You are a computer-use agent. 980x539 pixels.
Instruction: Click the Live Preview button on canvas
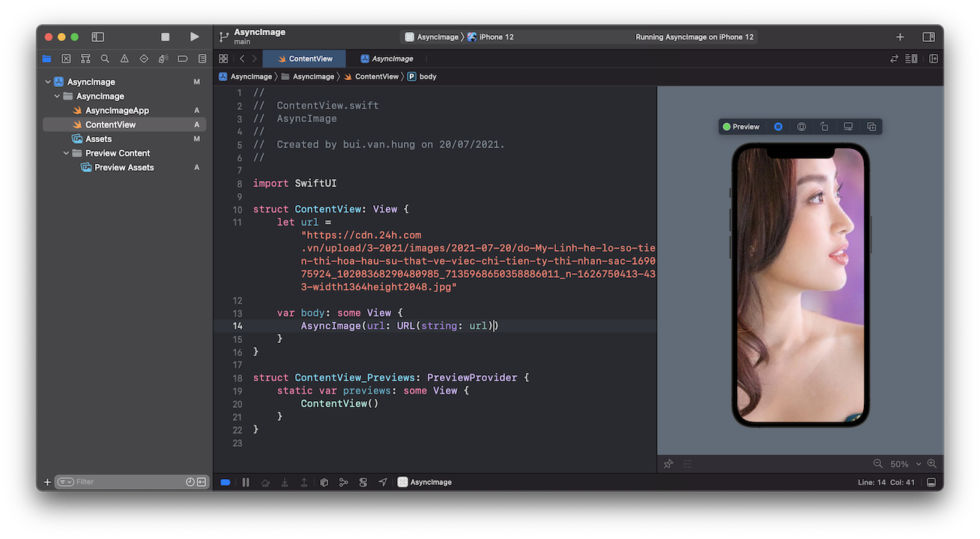point(778,127)
